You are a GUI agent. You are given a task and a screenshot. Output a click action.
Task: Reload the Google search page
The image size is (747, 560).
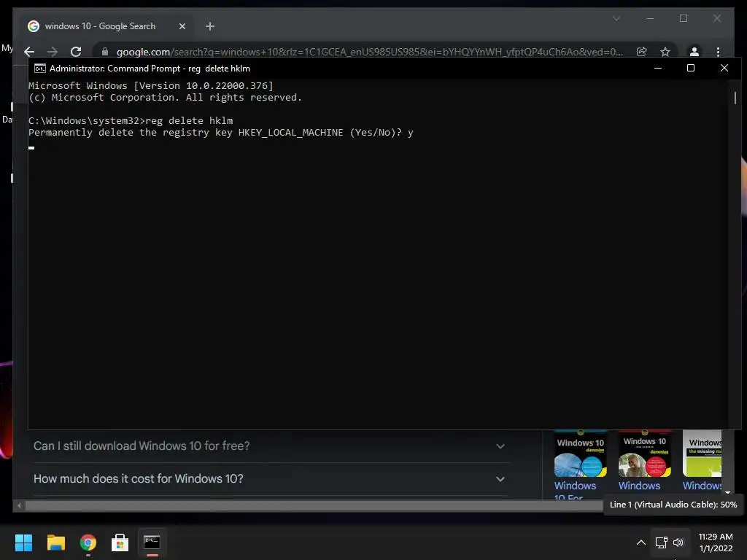tap(76, 52)
